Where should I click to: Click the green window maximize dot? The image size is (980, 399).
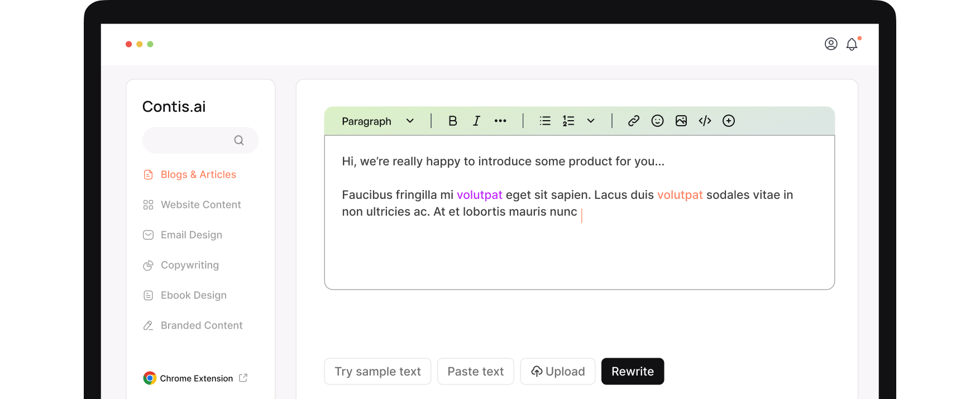click(x=150, y=44)
